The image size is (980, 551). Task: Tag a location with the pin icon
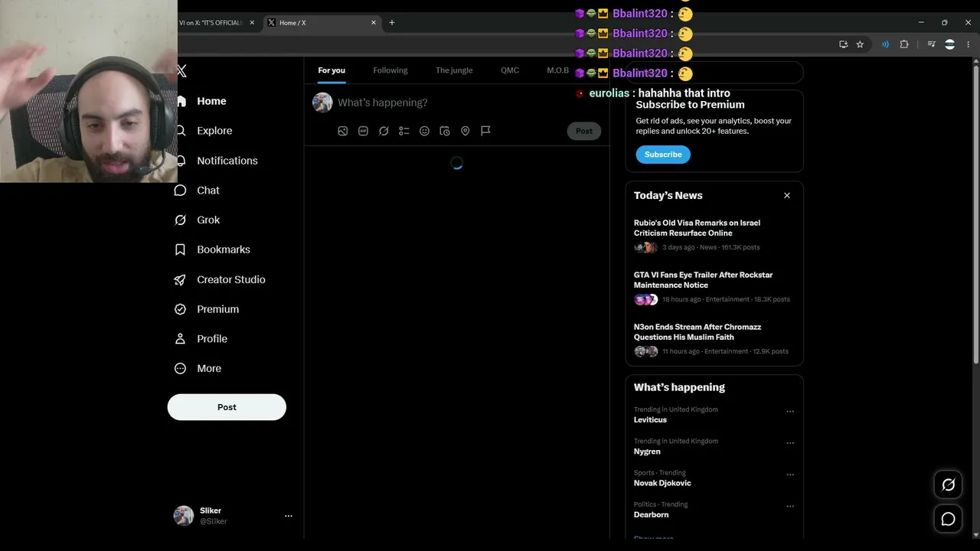465,131
